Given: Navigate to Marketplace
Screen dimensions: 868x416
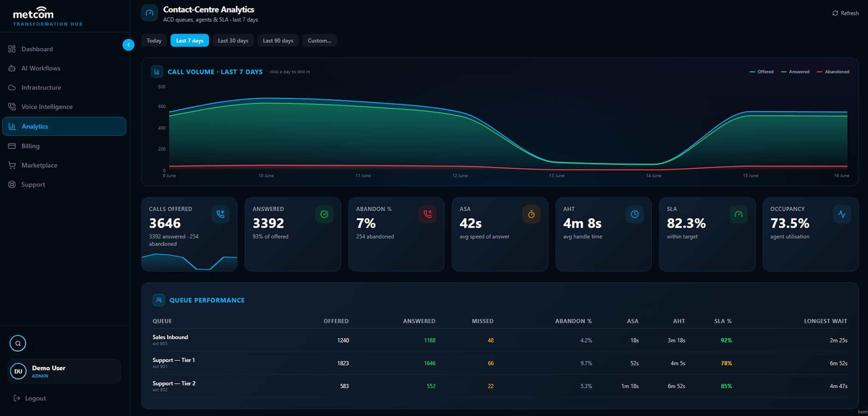Looking at the screenshot, I should pos(64,165).
